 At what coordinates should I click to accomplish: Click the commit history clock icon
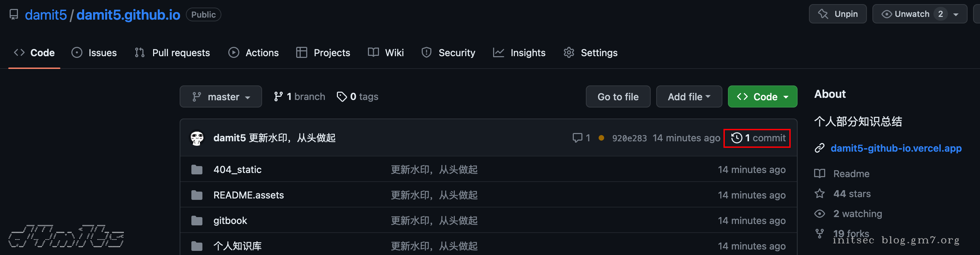737,138
